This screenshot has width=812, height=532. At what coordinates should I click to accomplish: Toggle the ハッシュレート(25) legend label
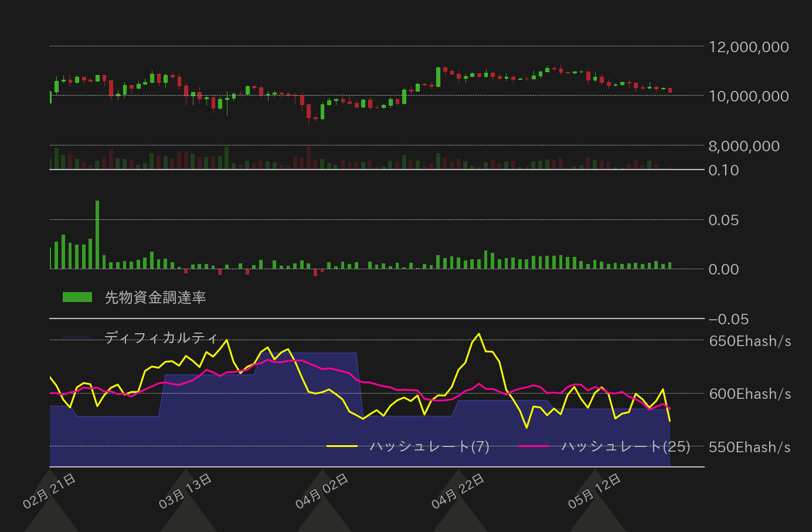pos(626,446)
